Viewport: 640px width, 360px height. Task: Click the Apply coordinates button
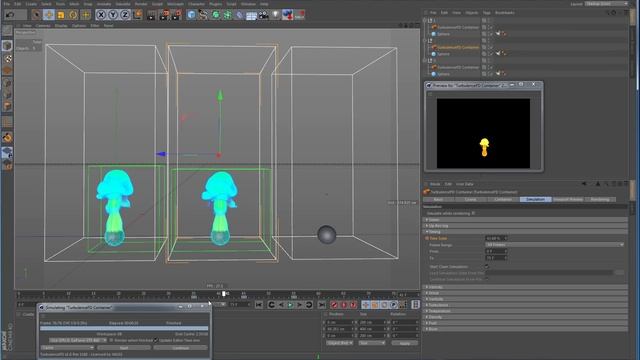(x=404, y=343)
